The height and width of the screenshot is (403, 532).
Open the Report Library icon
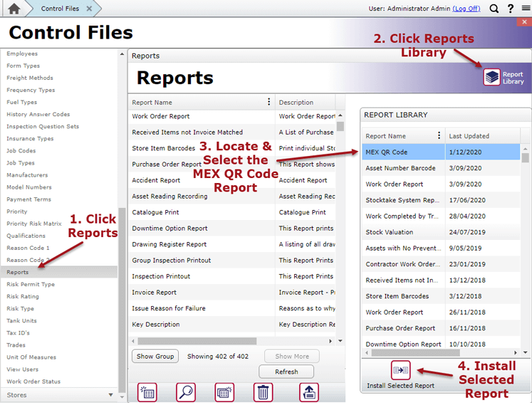coord(491,77)
